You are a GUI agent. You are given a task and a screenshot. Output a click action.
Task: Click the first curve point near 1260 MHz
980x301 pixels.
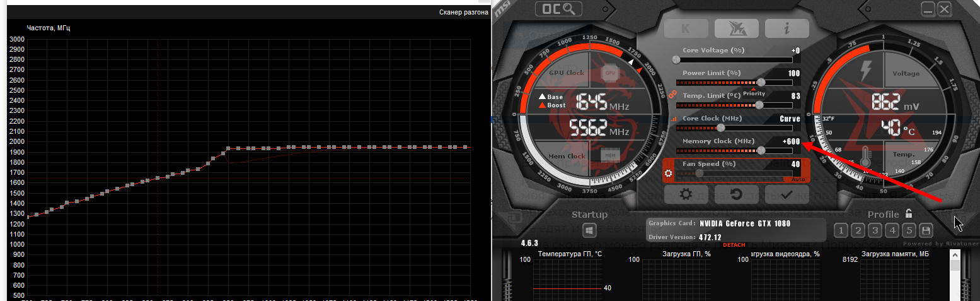pos(28,216)
